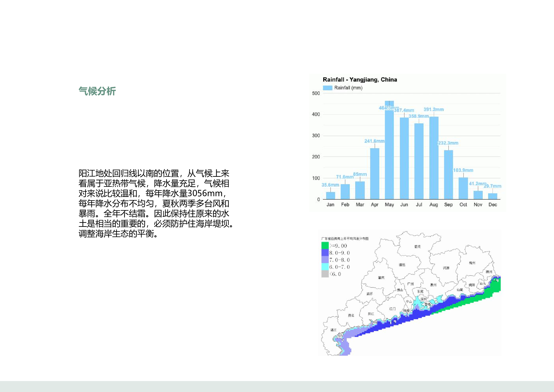
Task: Select the May rainfall bar showing 464.3mm
Action: click(389, 148)
